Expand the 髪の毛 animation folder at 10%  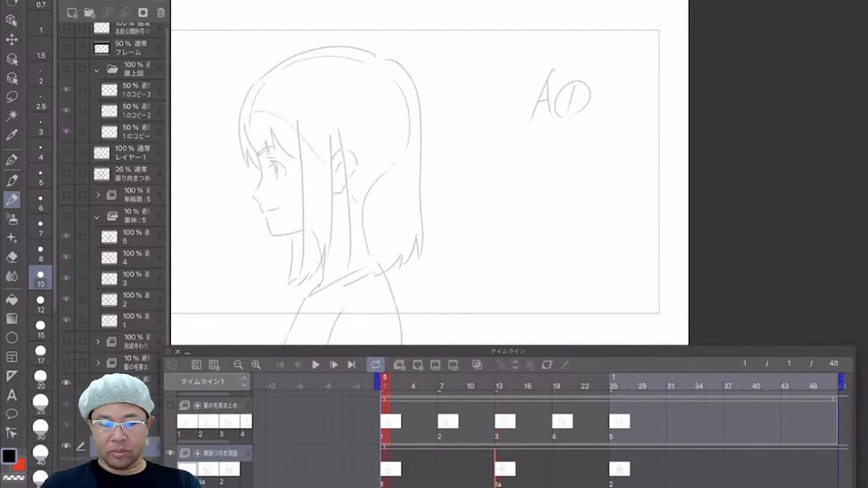coord(98,362)
